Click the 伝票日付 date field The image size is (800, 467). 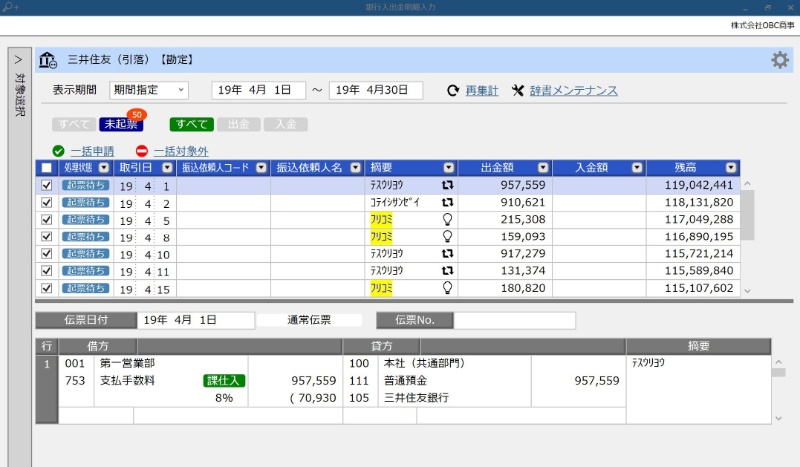195,321
